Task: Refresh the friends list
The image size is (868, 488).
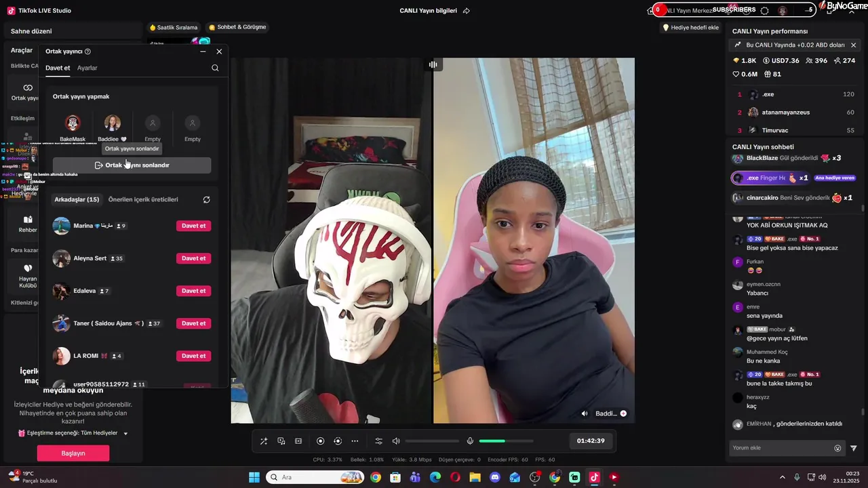Action: click(x=206, y=200)
